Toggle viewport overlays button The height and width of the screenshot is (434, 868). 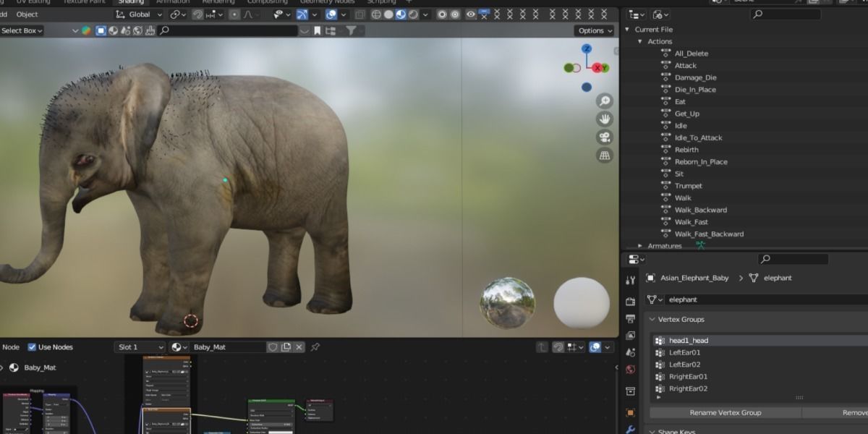pyautogui.click(x=331, y=14)
